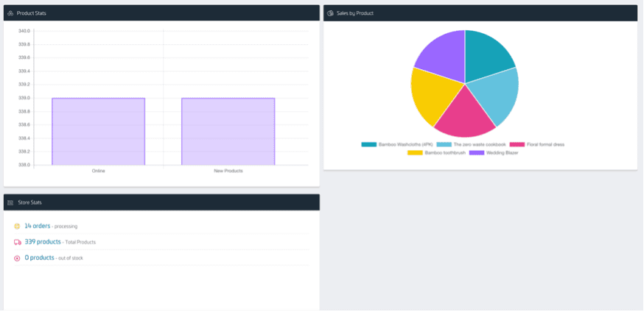
Task: Click the Sales by Product pie icon
Action: (x=331, y=13)
